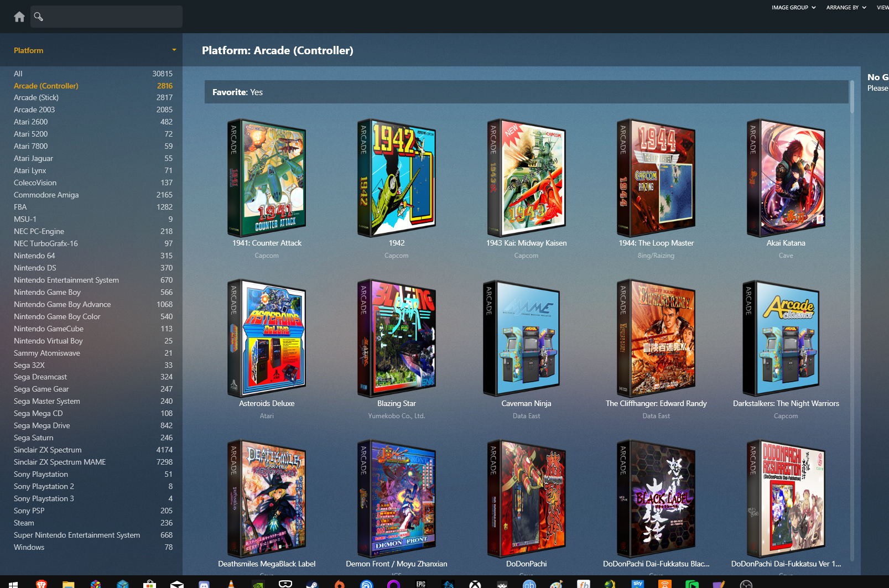889x588 pixels.
Task: Click the Favorite: Yes group header
Action: [526, 92]
